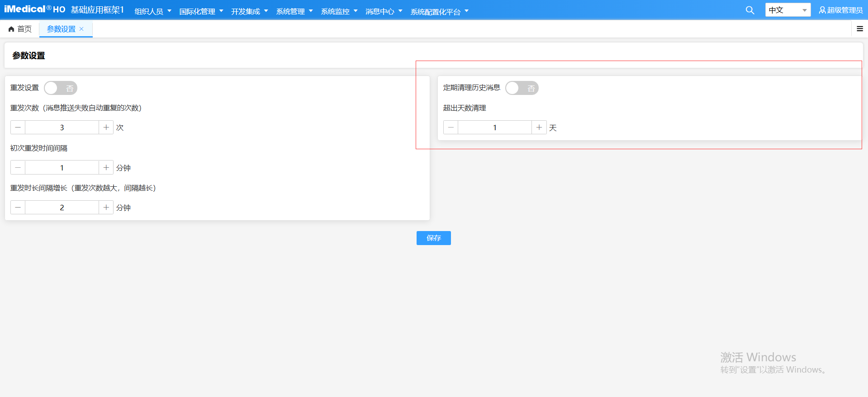Screen dimensions: 868x397
Task: Increase 超出天数清理 days with plus icon
Action: pos(539,128)
